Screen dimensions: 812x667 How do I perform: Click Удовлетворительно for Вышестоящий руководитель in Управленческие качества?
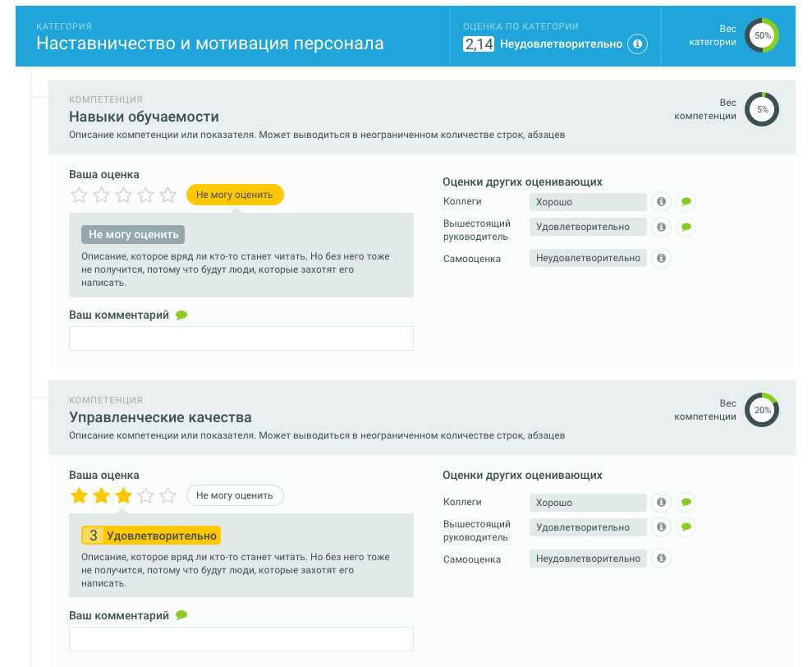pos(588,527)
